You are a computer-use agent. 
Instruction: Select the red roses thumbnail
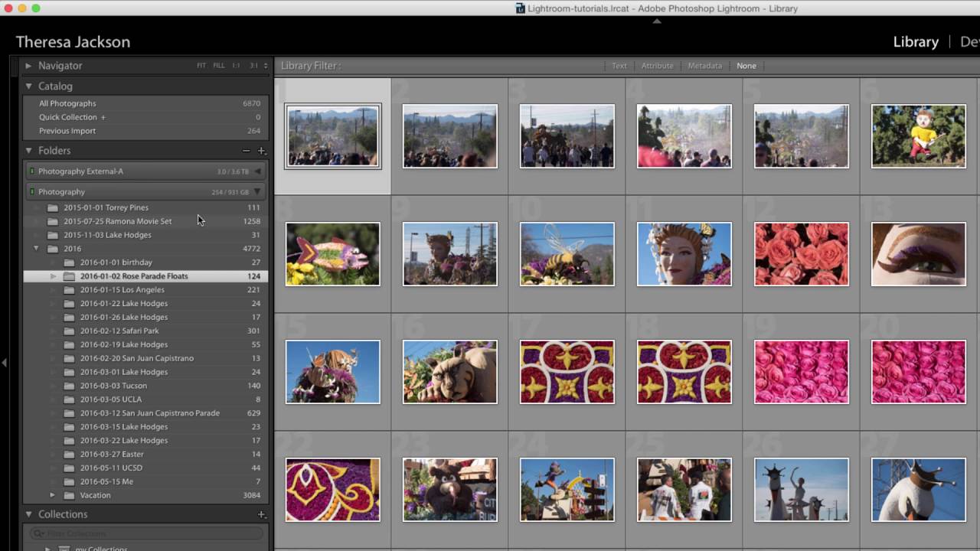[x=802, y=254]
